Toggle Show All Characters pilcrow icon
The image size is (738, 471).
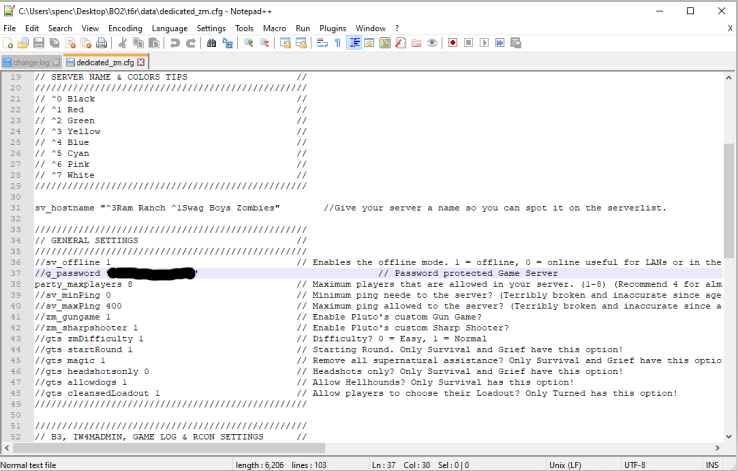(337, 43)
